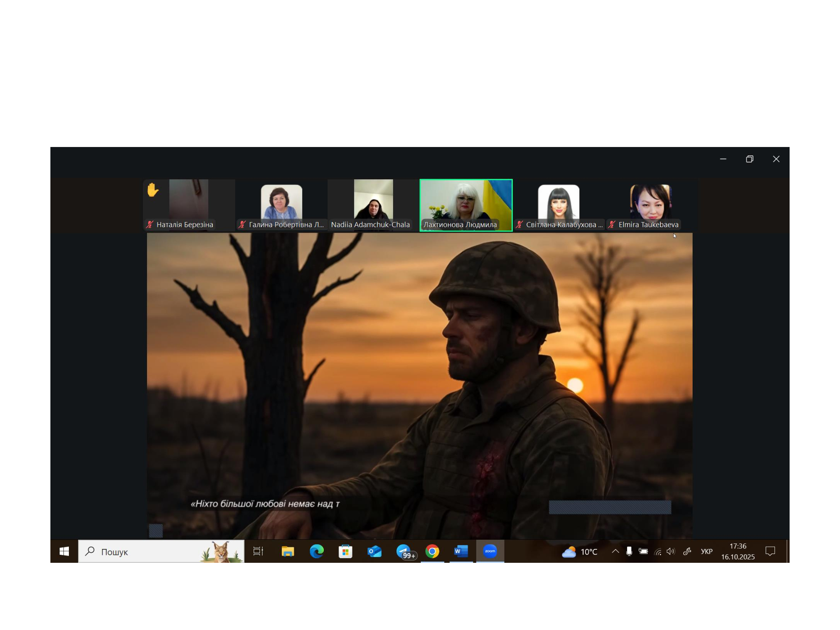
Task: Open the notification action center
Action: 770,551
